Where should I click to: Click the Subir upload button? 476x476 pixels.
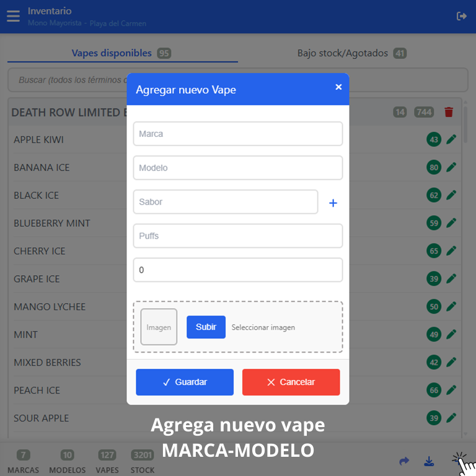tap(206, 327)
